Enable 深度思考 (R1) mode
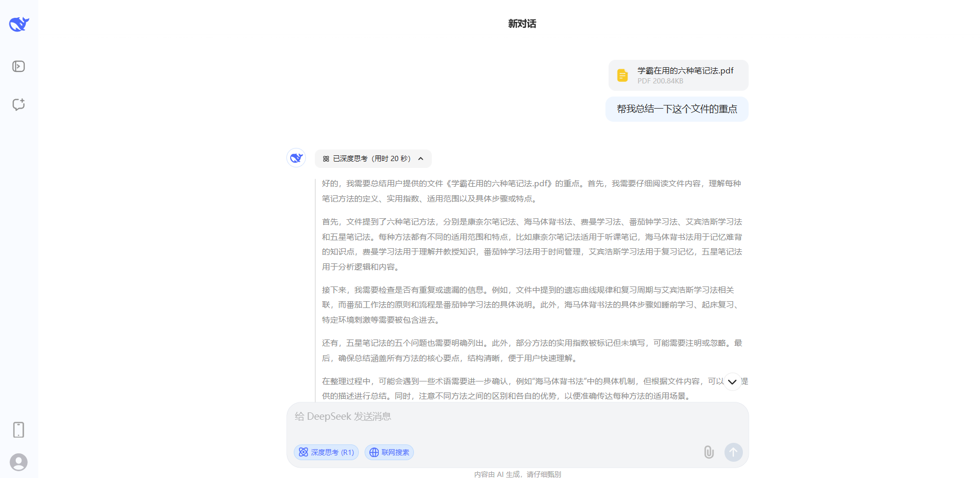 point(326,452)
